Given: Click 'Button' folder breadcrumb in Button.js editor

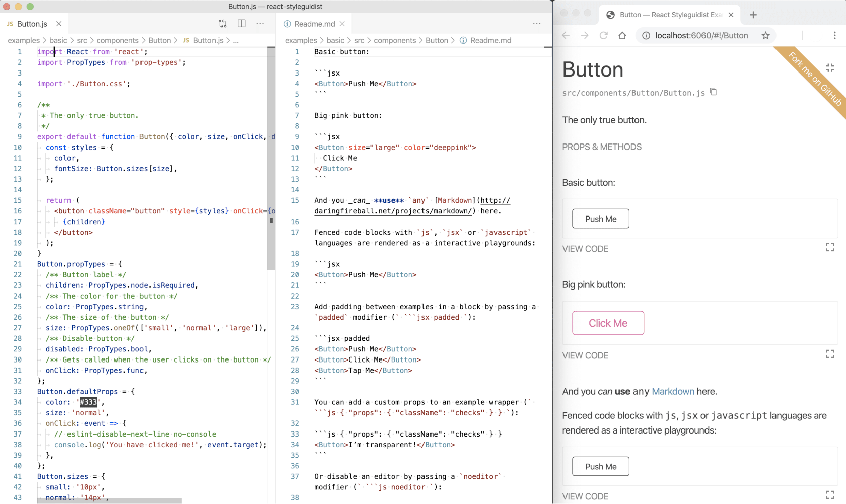Looking at the screenshot, I should coord(159,40).
